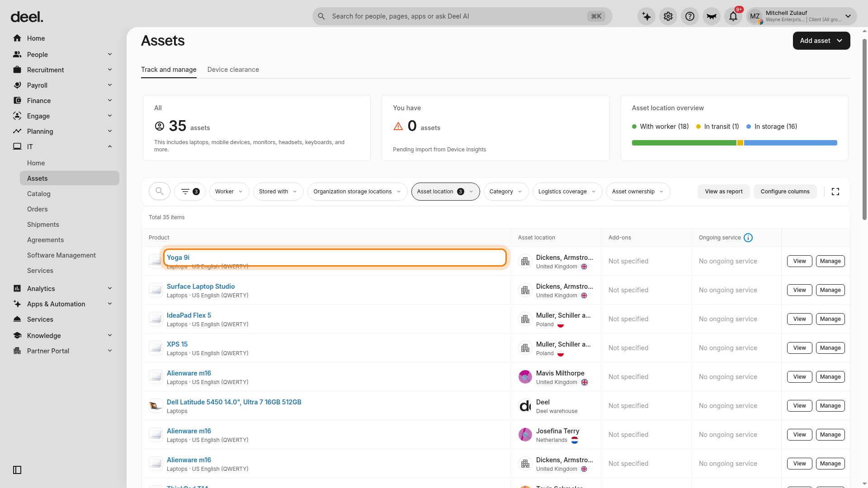Click the Analytics chart icon
Image resolution: width=868 pixels, height=488 pixels.
click(x=17, y=289)
